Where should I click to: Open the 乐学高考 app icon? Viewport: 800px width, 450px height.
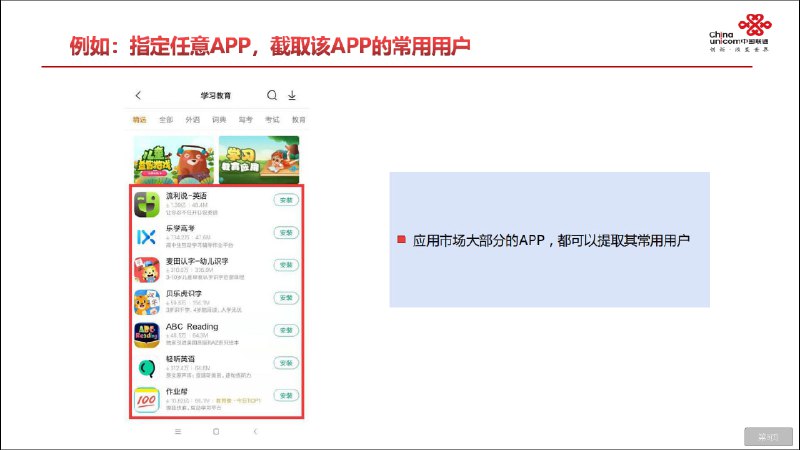pos(147,237)
